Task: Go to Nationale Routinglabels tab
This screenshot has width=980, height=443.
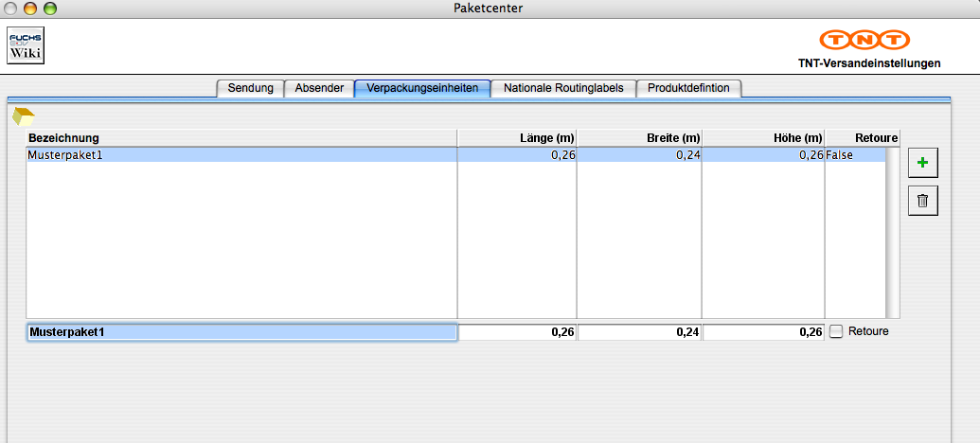Action: point(563,88)
